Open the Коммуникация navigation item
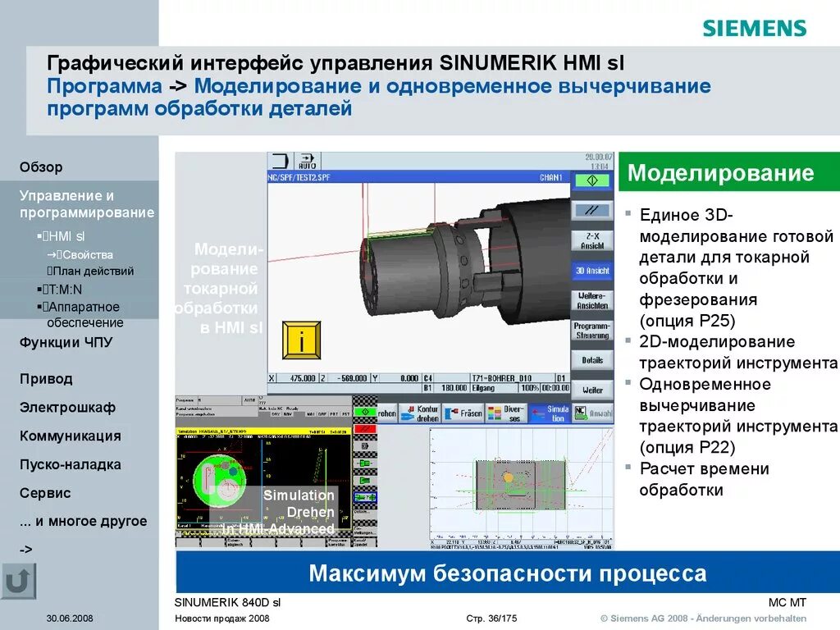Image resolution: width=840 pixels, height=630 pixels. pos(71,436)
